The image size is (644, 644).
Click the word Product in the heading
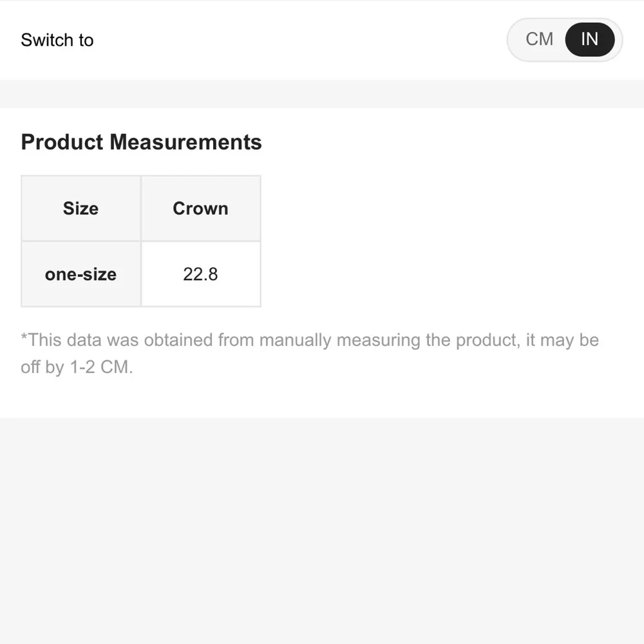pyautogui.click(x=62, y=142)
